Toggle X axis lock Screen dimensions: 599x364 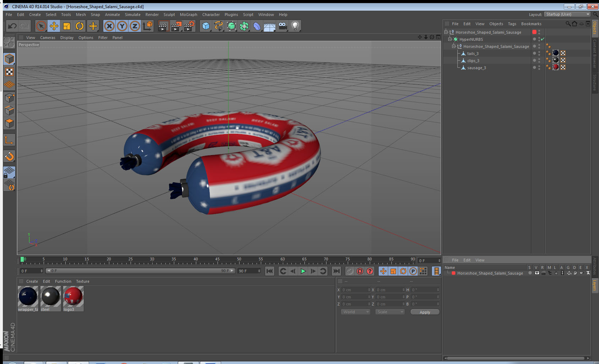pyautogui.click(x=109, y=26)
